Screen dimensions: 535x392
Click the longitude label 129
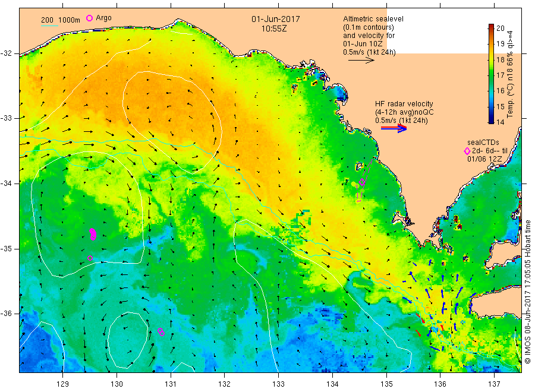63,384
